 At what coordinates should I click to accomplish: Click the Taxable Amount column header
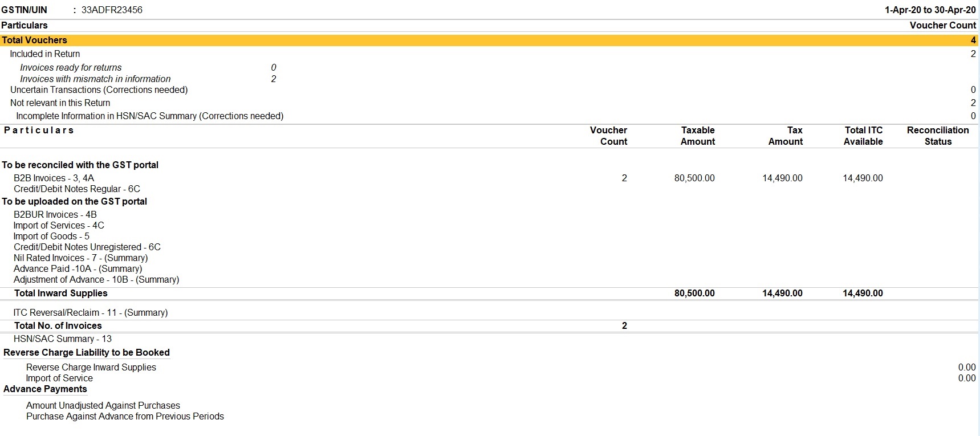pos(698,136)
